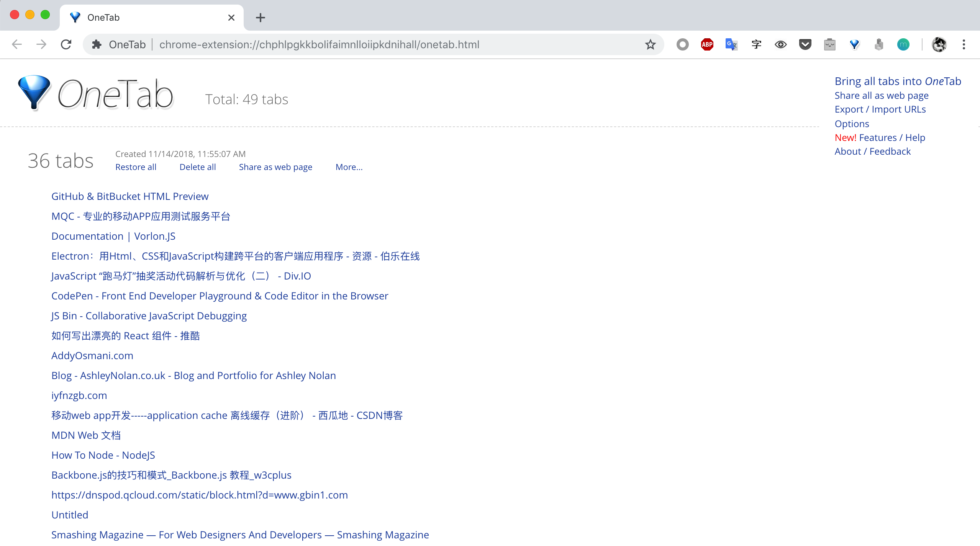Image resolution: width=980 pixels, height=546 pixels.
Task: Open the user profile avatar
Action: click(x=939, y=44)
